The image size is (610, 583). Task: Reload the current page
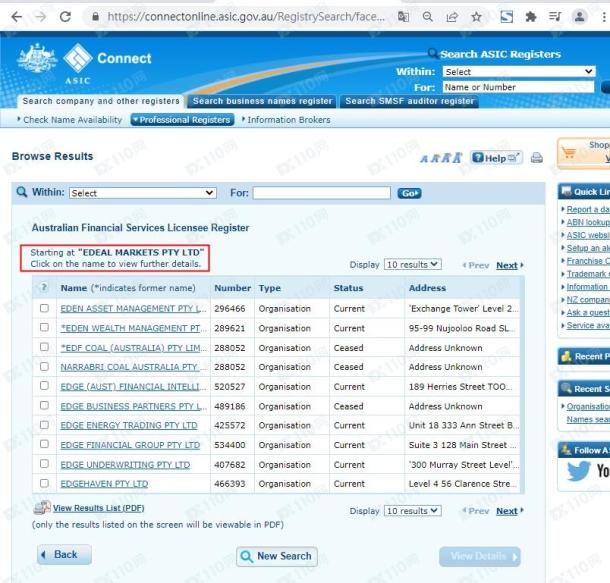coord(65,17)
